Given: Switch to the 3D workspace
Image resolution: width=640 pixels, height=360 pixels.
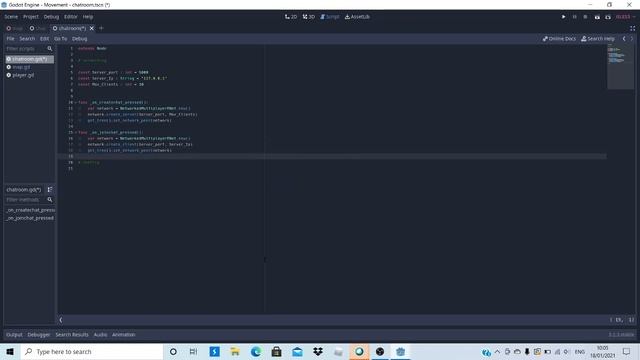Looking at the screenshot, I should (x=309, y=17).
